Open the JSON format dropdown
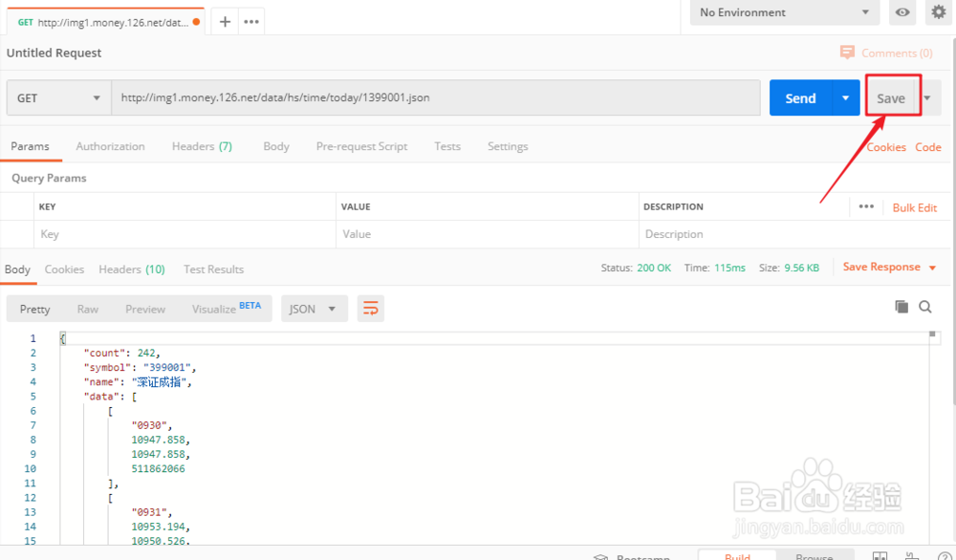Viewport: 956px width, 560px height. tap(314, 309)
